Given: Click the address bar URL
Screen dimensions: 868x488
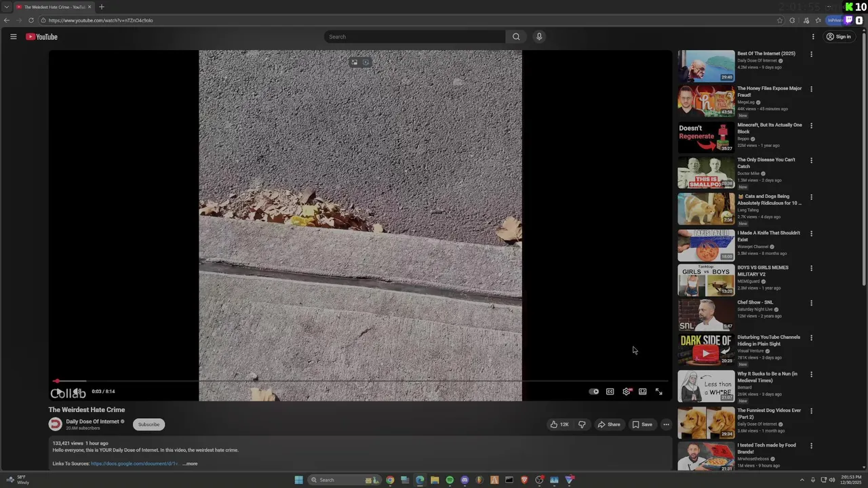Looking at the screenshot, I should tap(100, 20).
